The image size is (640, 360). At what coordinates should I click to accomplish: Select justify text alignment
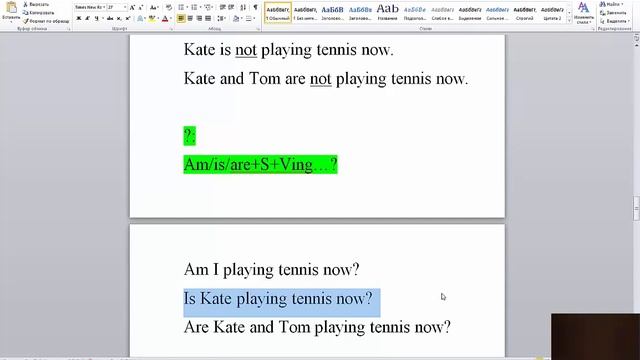pyautogui.click(x=208, y=18)
